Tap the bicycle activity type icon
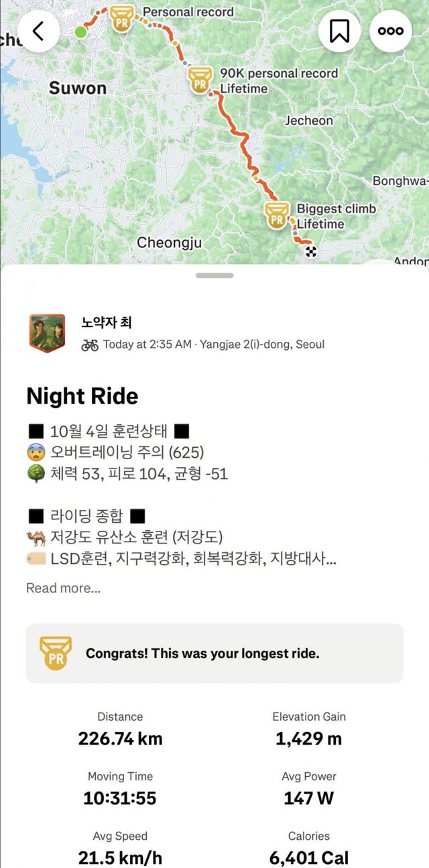Image resolution: width=429 pixels, height=868 pixels. click(x=90, y=345)
